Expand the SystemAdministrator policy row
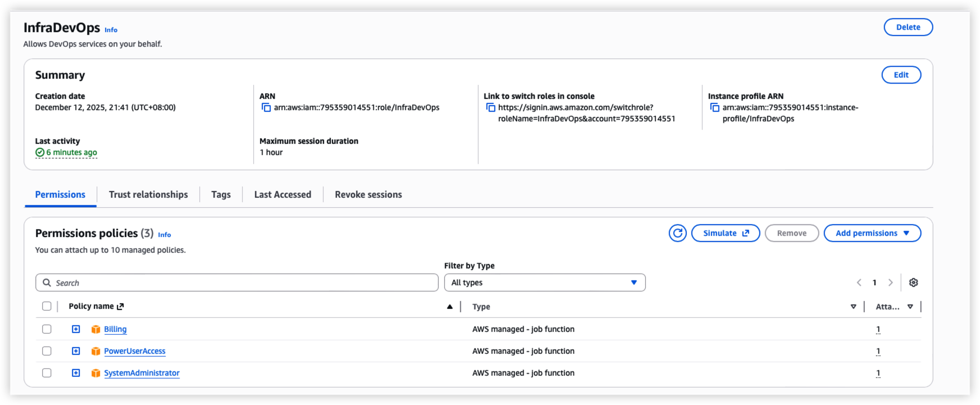The width and height of the screenshot is (980, 405). (x=76, y=373)
